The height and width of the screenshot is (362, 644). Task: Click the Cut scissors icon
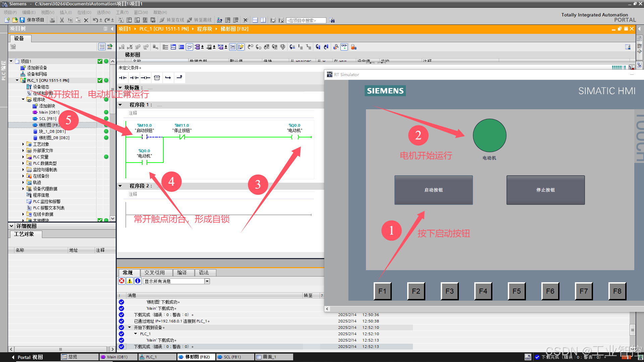[x=62, y=20]
